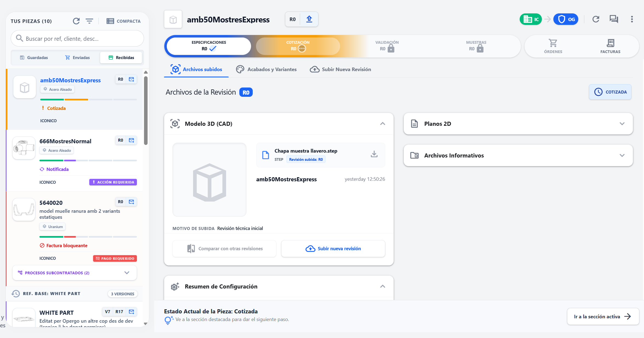Open Facturas invoices section
This screenshot has width=644, height=338.
tap(610, 46)
